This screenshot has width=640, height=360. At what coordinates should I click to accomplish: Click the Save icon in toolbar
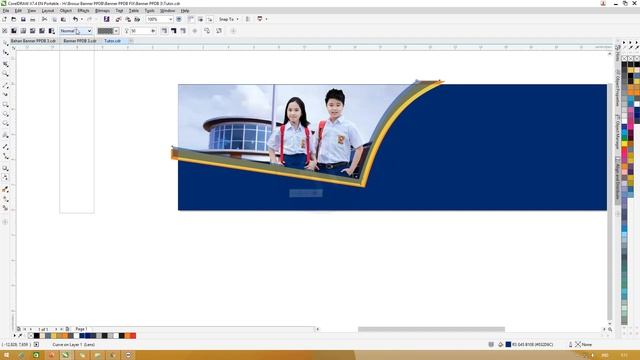pos(23,19)
